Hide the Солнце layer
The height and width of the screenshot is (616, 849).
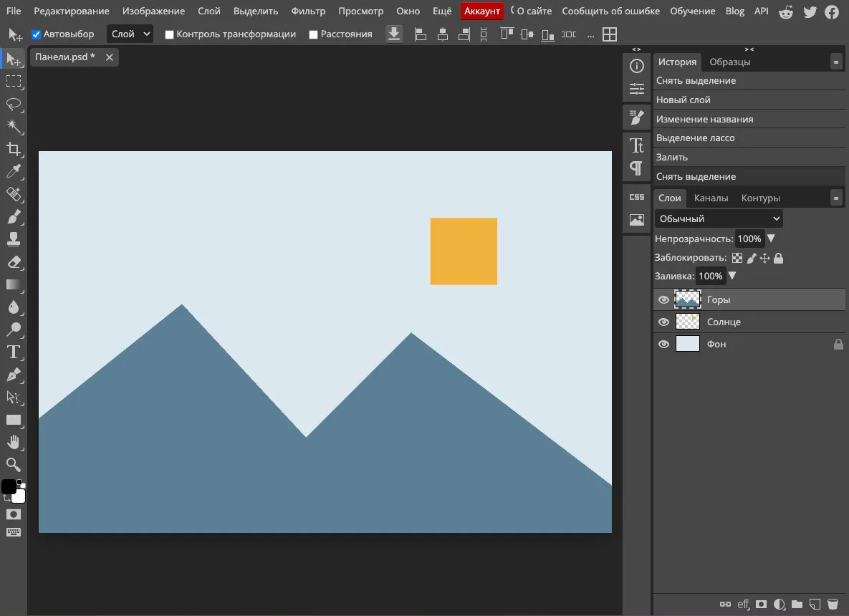[x=663, y=322]
